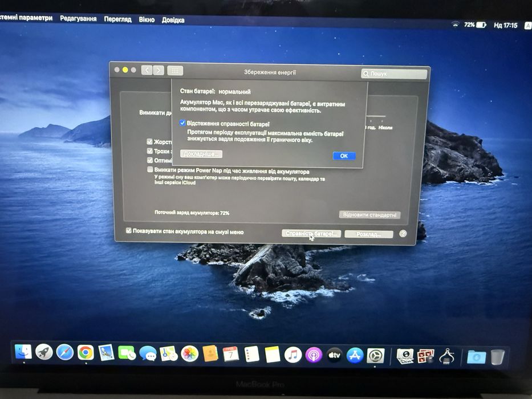Go forward with the right arrow button
Screen dimensions: 532x399
click(x=159, y=70)
